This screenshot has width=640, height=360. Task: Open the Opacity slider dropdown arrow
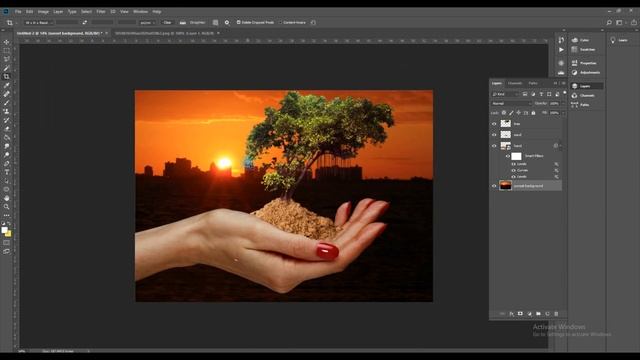(x=564, y=103)
